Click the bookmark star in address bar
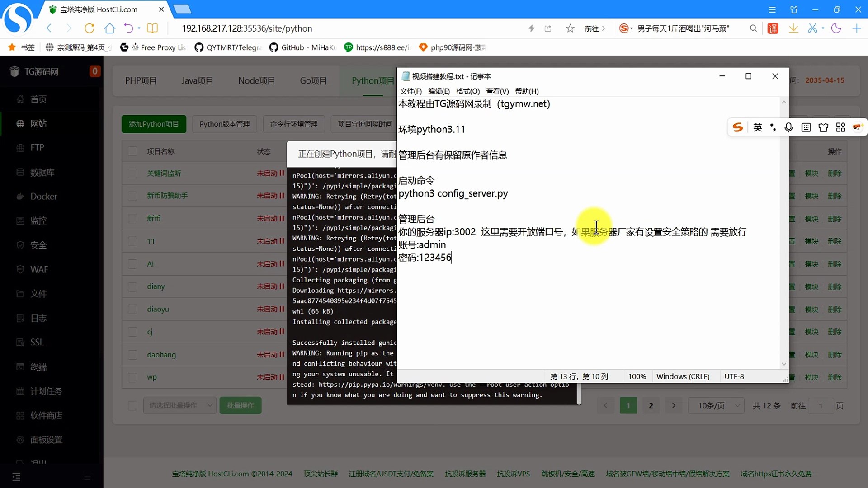868x488 pixels. (570, 28)
